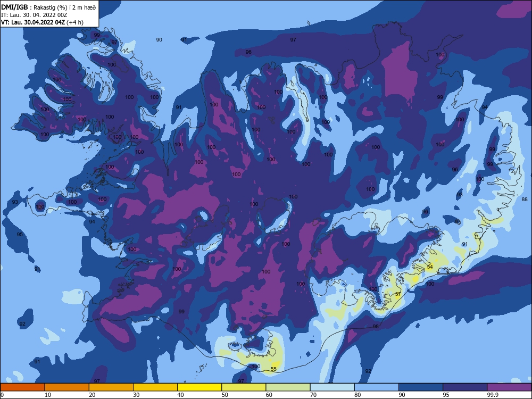Click the legend label '70'
This screenshot has height=399, width=532.
click(313, 395)
